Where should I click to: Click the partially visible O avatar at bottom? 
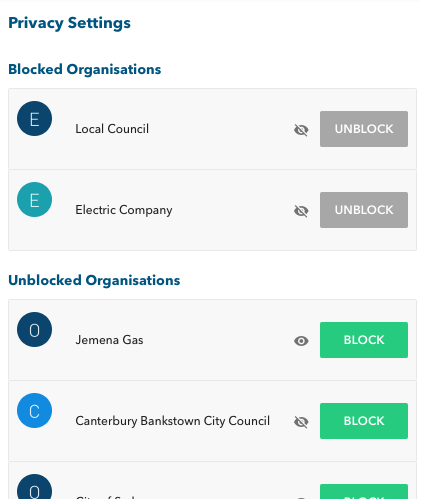(34, 487)
